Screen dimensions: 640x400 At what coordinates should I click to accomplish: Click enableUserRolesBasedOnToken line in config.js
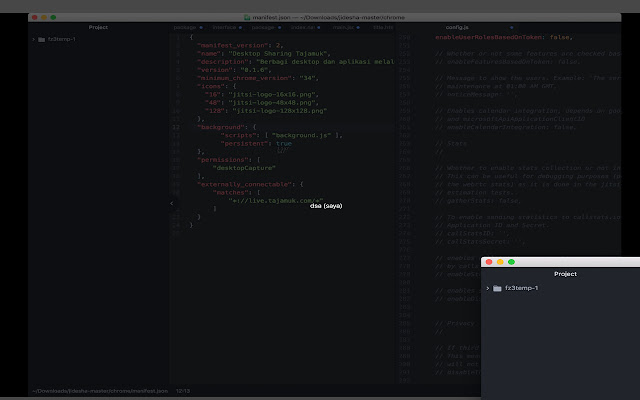coord(504,37)
